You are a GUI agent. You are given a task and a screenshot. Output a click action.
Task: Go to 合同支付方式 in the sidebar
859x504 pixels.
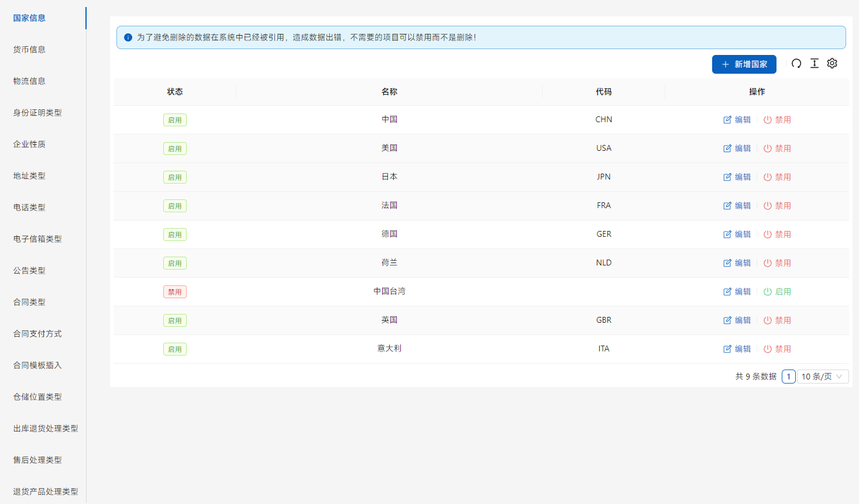tap(37, 334)
